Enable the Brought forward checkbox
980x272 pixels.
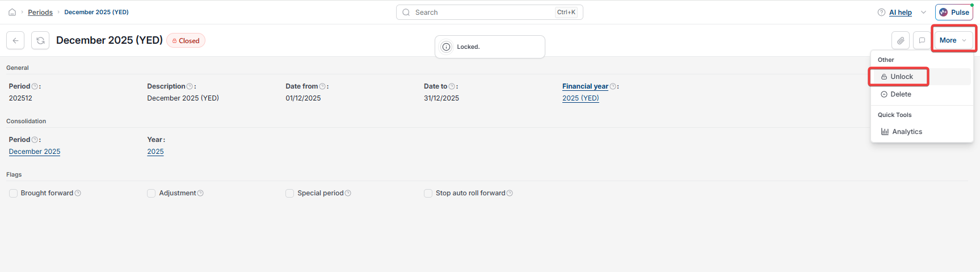point(13,193)
